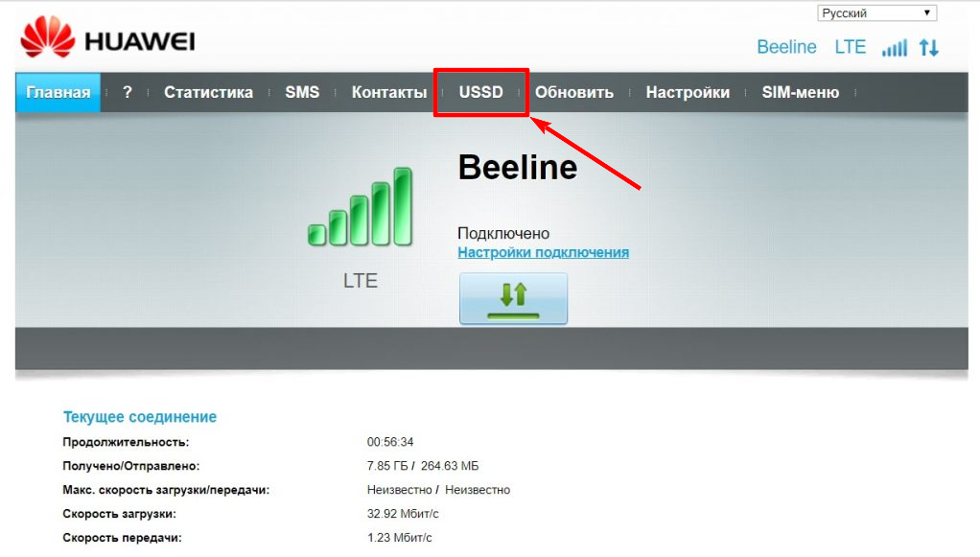Click the LTE label under signal graphic
Screen dimensions: 980x557
360,281
